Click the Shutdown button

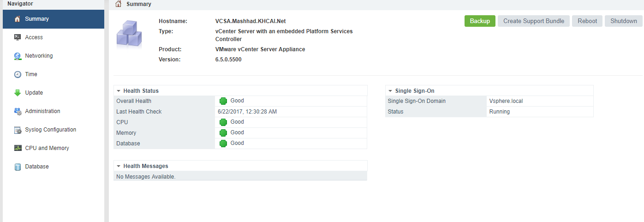tap(623, 21)
